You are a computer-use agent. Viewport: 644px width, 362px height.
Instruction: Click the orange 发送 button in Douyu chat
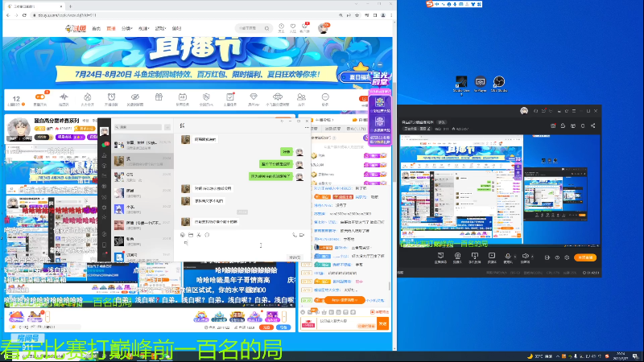(383, 323)
